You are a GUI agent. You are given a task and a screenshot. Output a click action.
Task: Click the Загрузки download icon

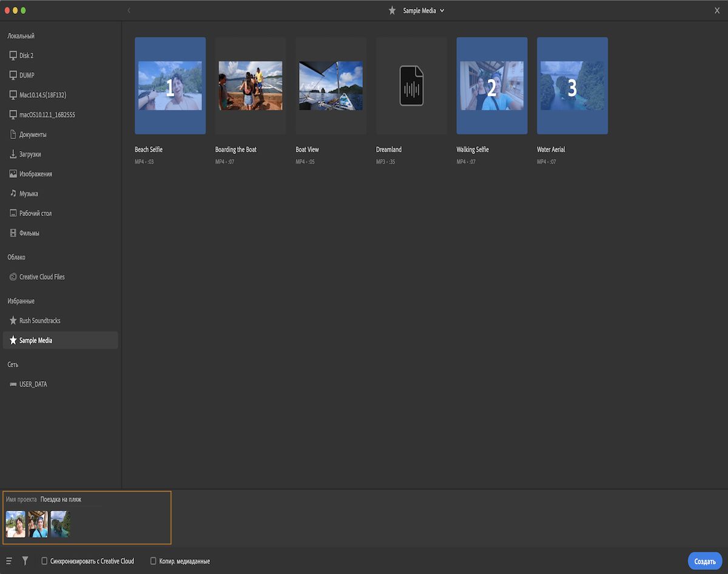coord(13,154)
